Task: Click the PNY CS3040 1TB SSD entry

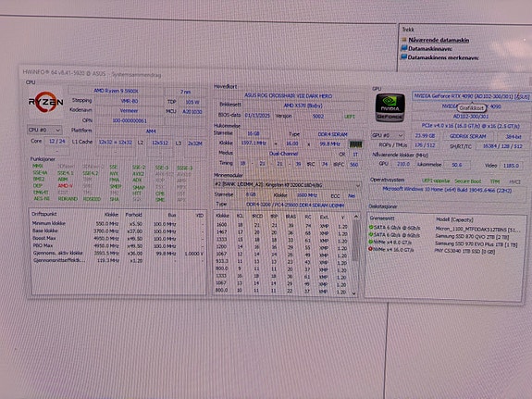Action: point(464,252)
